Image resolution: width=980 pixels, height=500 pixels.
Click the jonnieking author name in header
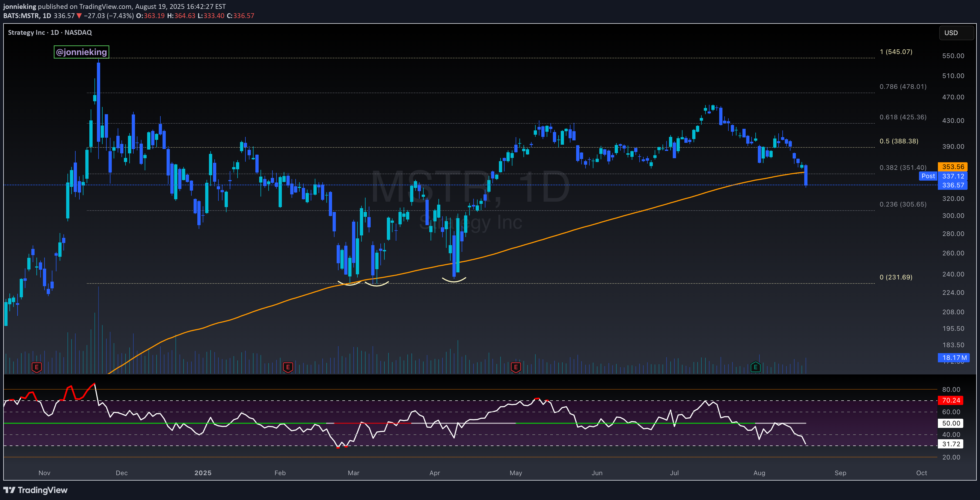pos(19,6)
